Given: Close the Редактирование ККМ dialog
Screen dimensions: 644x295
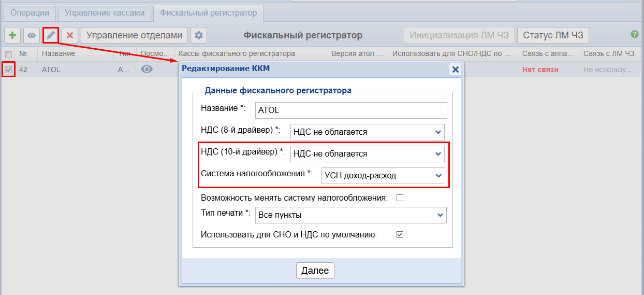Looking at the screenshot, I should [455, 69].
